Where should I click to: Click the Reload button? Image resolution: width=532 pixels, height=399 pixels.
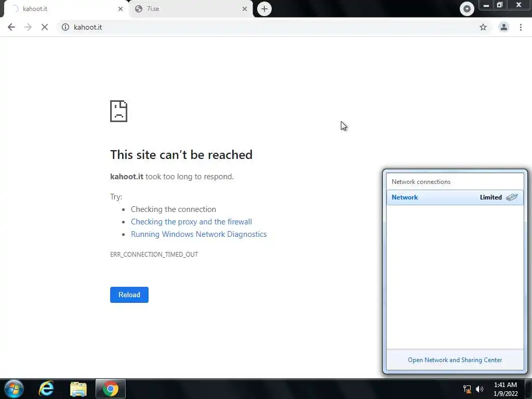click(x=129, y=295)
